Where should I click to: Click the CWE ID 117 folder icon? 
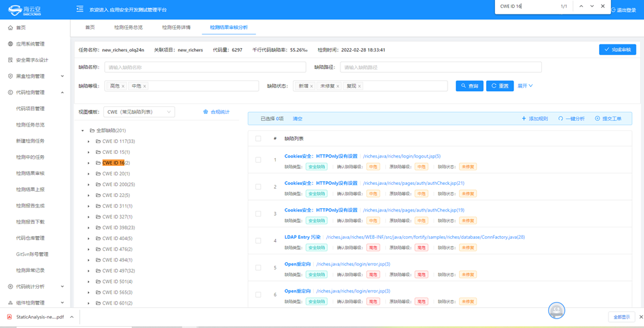click(98, 141)
